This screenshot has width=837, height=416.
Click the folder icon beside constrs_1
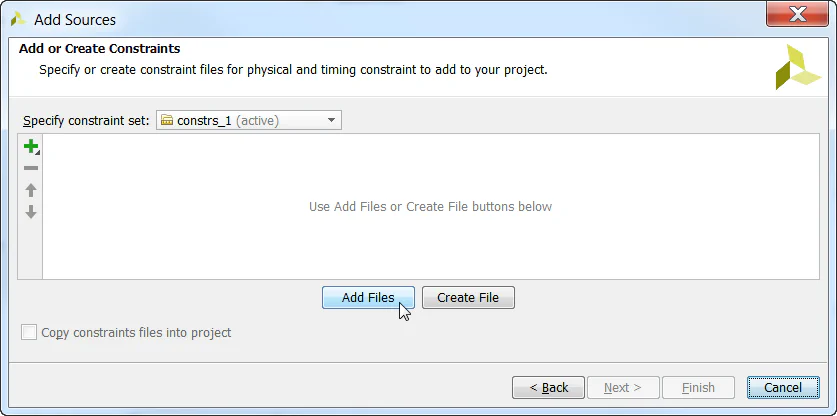tap(167, 121)
